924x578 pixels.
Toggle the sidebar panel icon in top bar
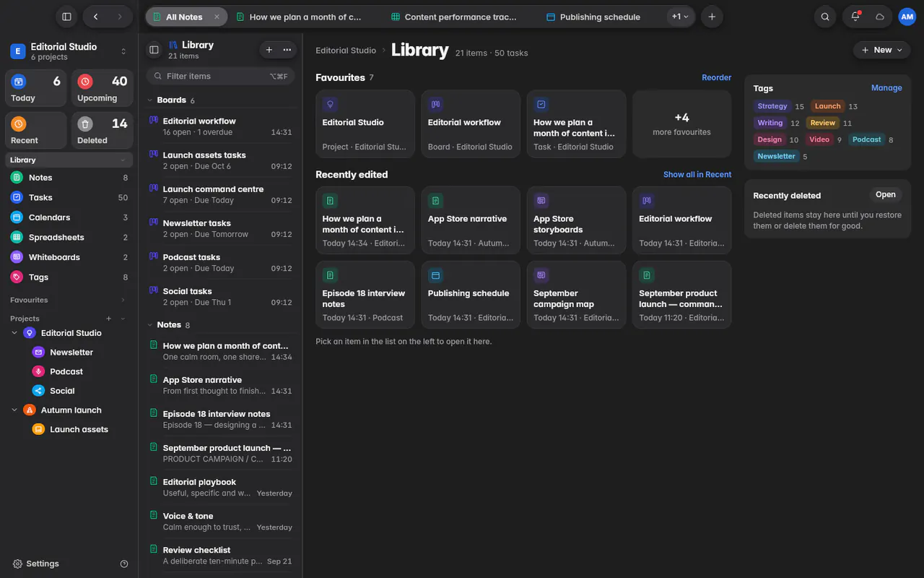tap(66, 17)
